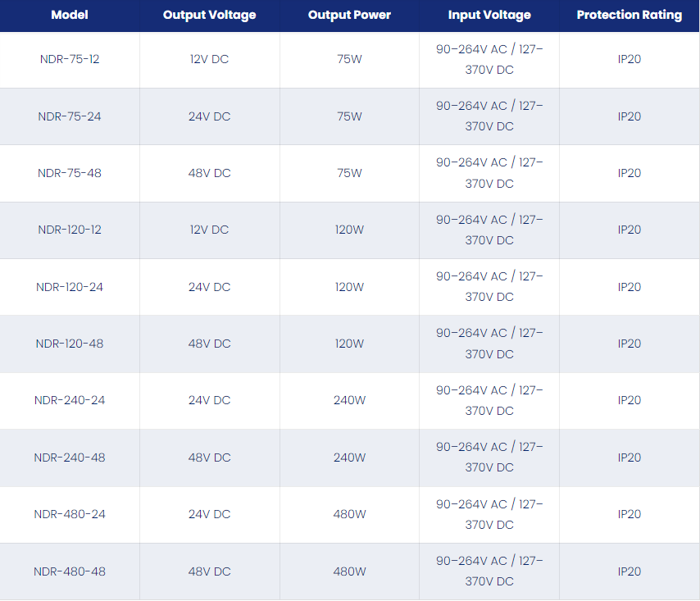700x601 pixels.
Task: Select the NDR-120-12 model entry
Action: pos(70,230)
